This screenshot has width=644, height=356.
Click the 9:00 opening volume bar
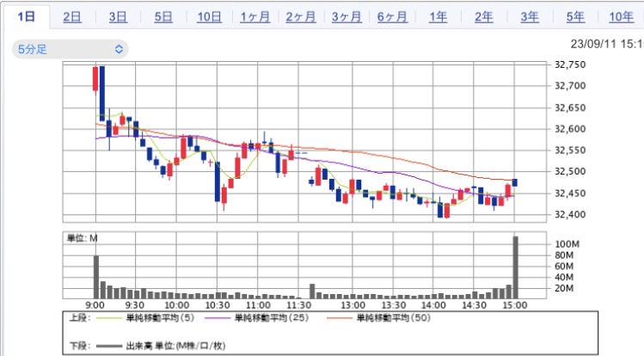[x=96, y=277]
